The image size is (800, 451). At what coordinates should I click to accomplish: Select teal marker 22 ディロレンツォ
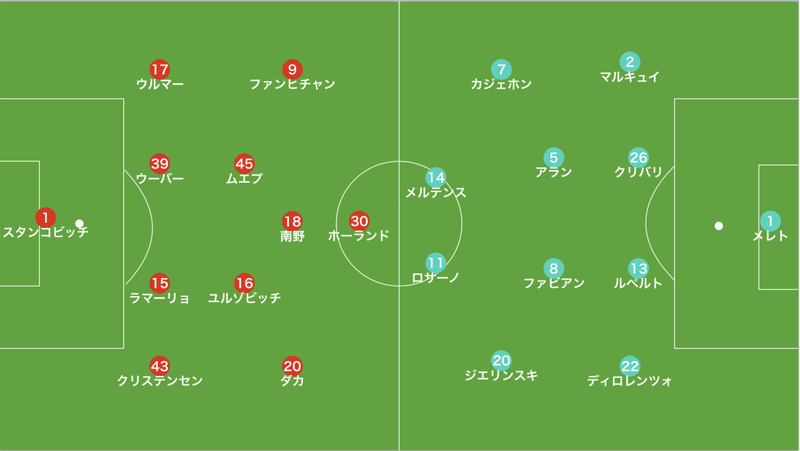tap(630, 366)
